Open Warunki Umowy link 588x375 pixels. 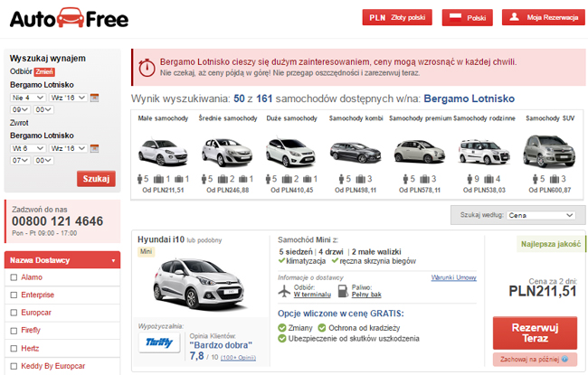(x=454, y=277)
